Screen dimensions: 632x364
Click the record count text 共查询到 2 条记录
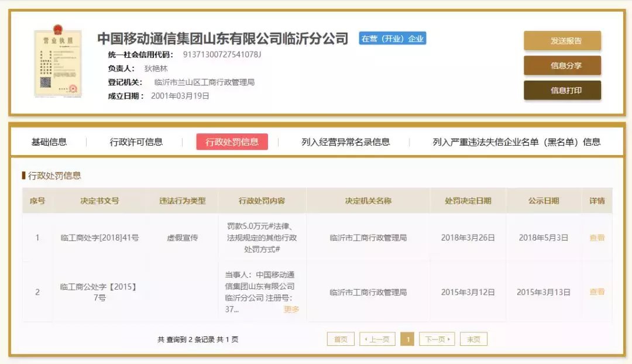[187, 339]
